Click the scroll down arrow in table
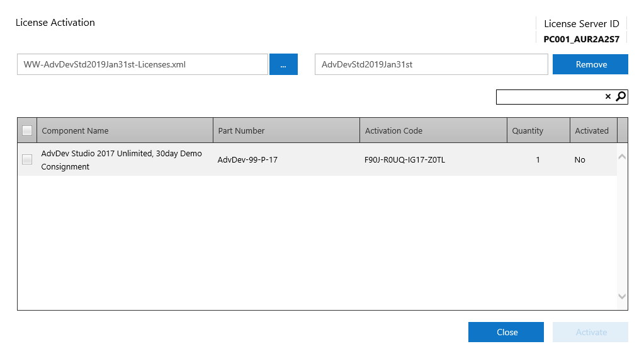Image resolution: width=644 pixels, height=356 pixels. click(622, 296)
